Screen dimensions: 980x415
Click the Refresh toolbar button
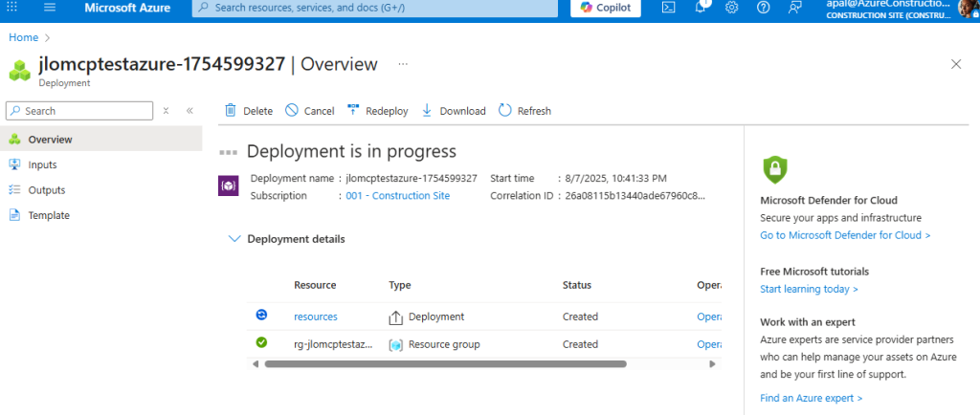click(x=525, y=111)
